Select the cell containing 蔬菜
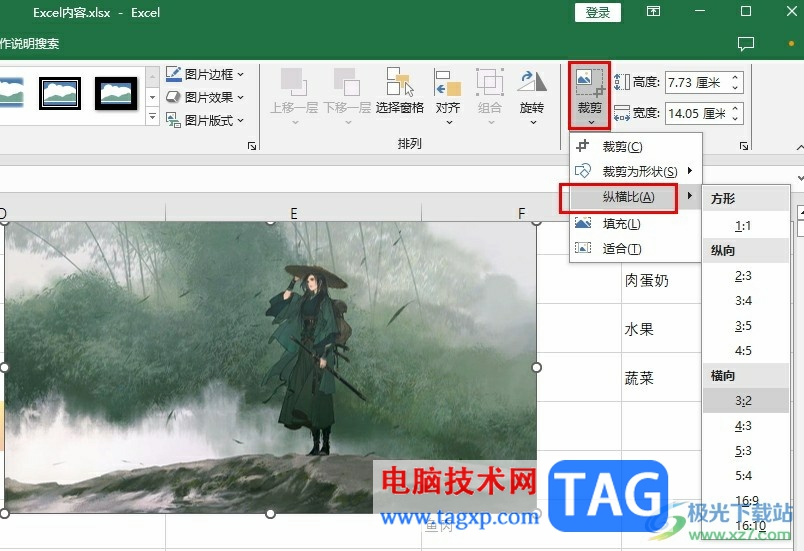Image resolution: width=804 pixels, height=551 pixels. coord(661,378)
